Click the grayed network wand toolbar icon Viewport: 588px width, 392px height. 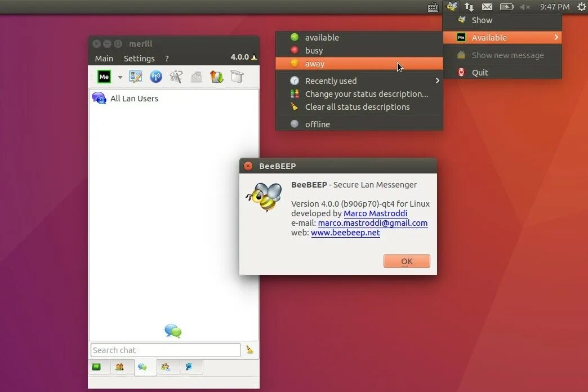pos(176,77)
